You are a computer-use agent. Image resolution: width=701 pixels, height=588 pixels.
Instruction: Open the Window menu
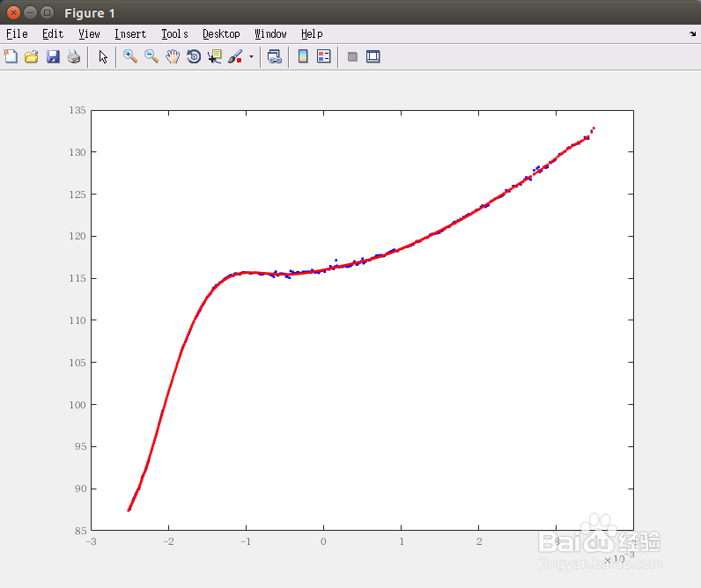coord(270,34)
